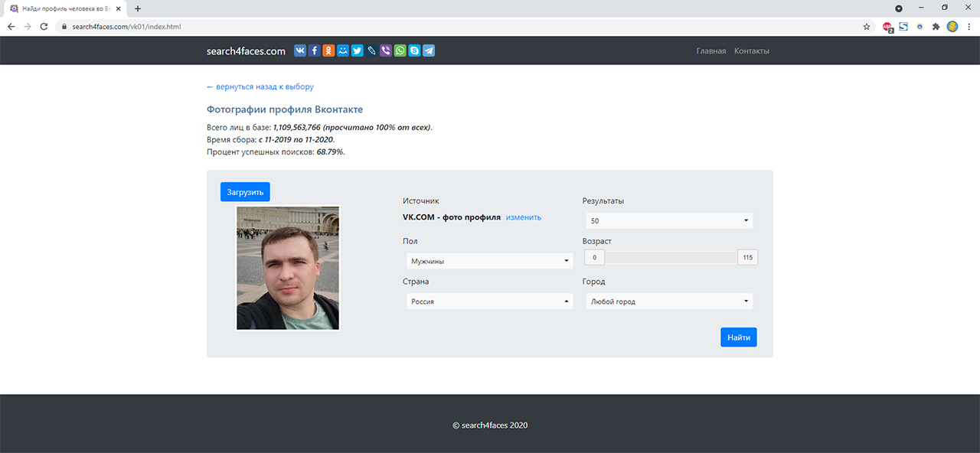This screenshot has height=453, width=980.
Task: Open the Chrome three-dot menu
Action: (x=969, y=26)
